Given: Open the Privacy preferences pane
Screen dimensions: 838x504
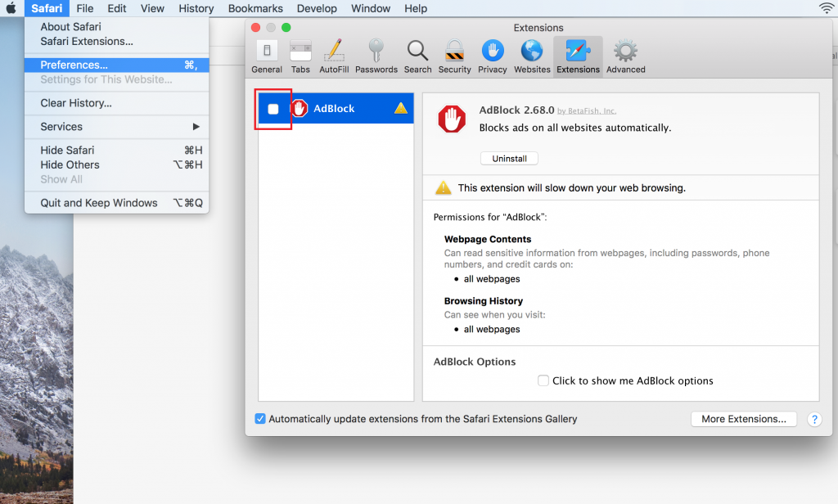Looking at the screenshot, I should click(492, 56).
